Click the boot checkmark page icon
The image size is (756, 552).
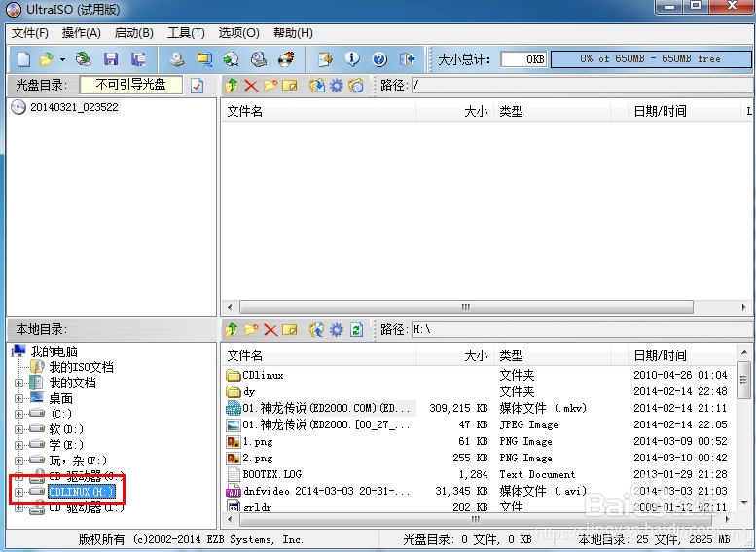pos(198,86)
